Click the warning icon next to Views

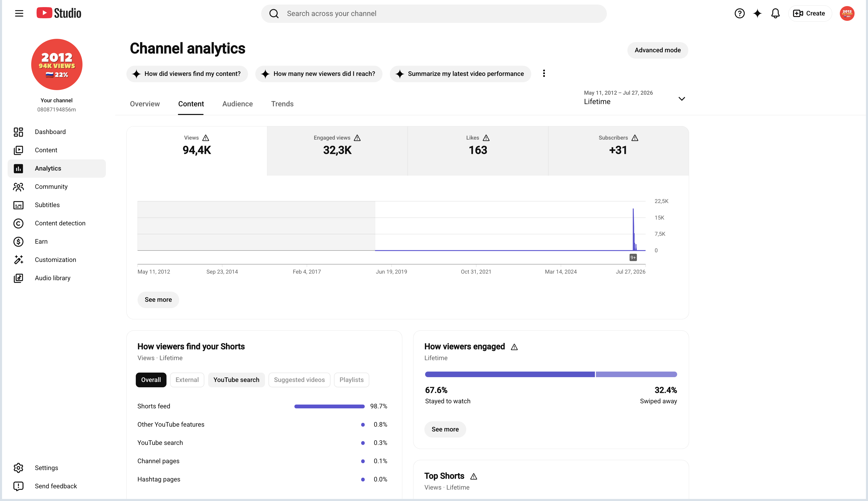tap(206, 138)
